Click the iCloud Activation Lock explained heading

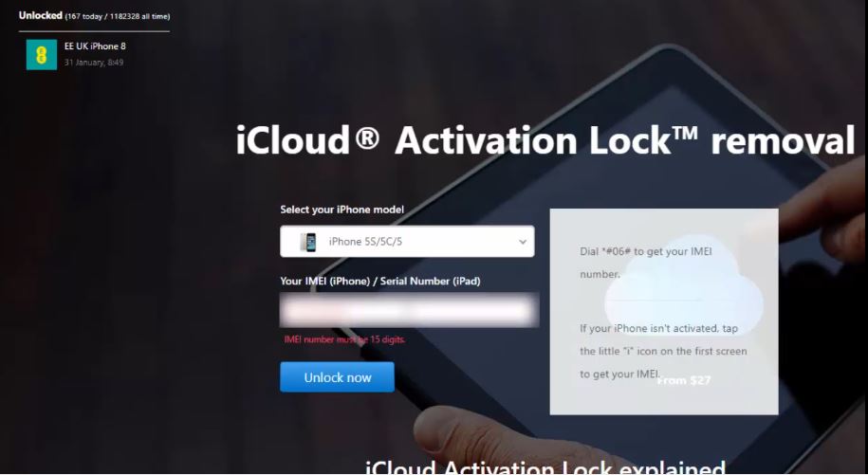pos(545,467)
